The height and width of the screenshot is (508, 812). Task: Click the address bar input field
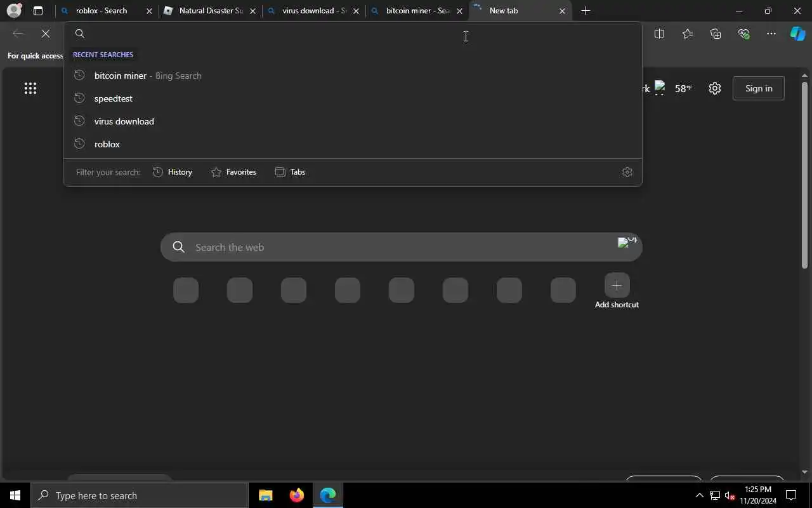pos(353,34)
